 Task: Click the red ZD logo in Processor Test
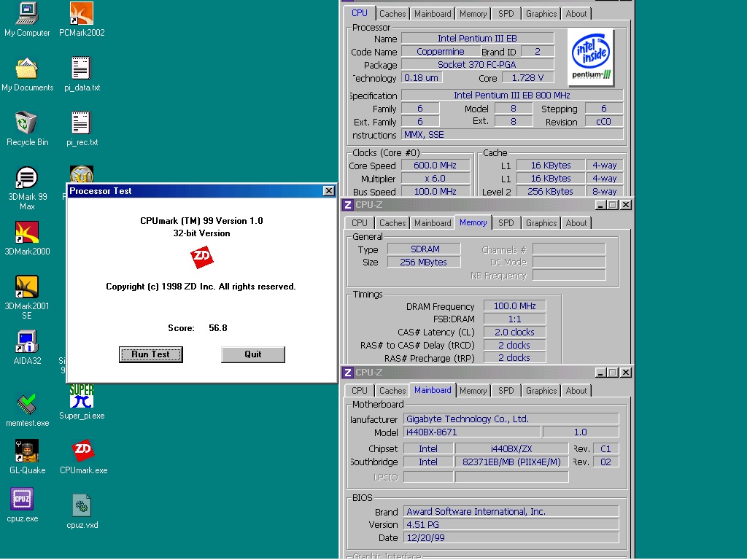[x=201, y=257]
